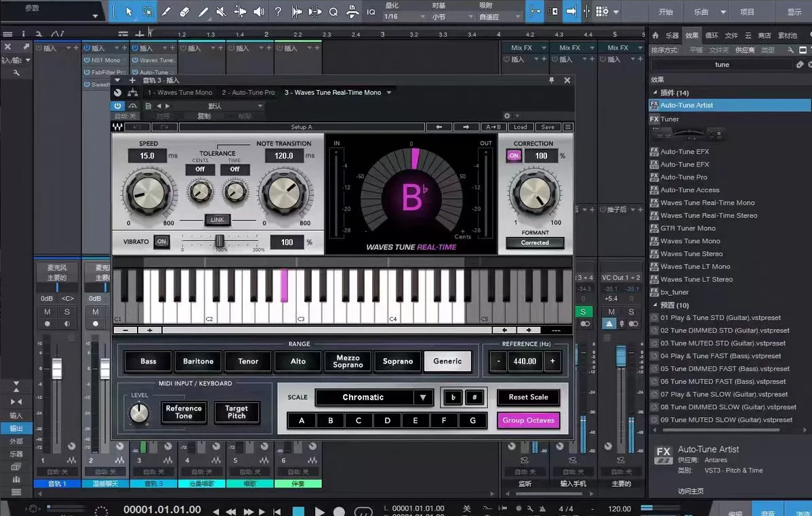Screen dimensions: 812x516
Task: Open the 文件 browser tab
Action: (731, 35)
